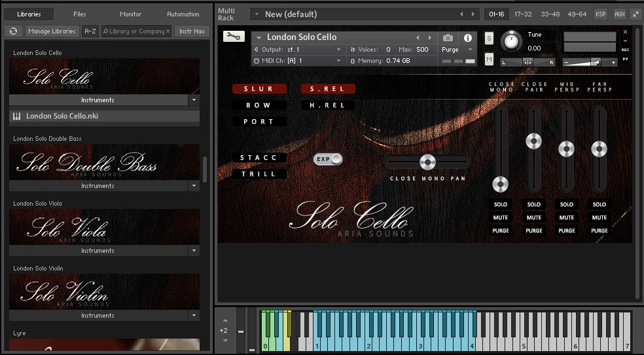Screen dimensions: 644x355
Task: Click the refresh libraries icon
Action: click(13, 31)
